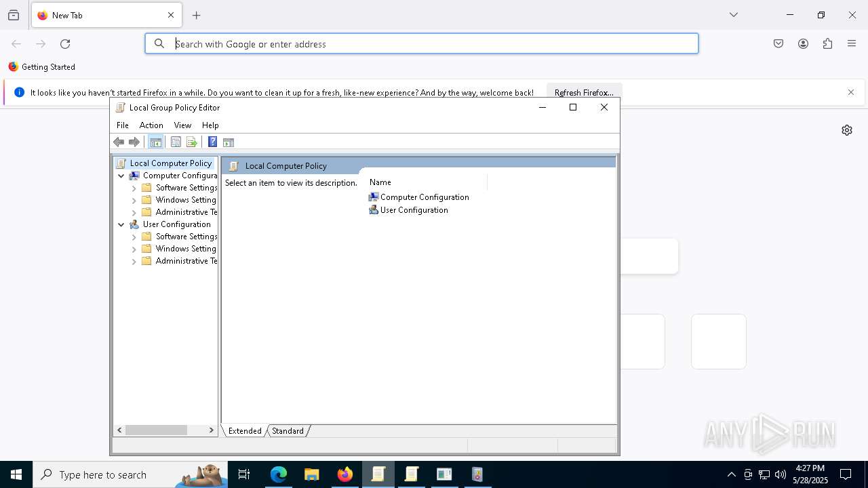Viewport: 868px width, 488px height.
Task: Click the Refresh Firefox button
Action: coord(584,93)
